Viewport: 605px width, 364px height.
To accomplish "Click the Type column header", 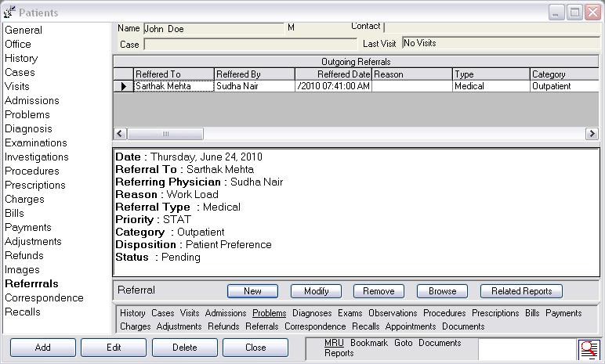I will click(x=491, y=74).
